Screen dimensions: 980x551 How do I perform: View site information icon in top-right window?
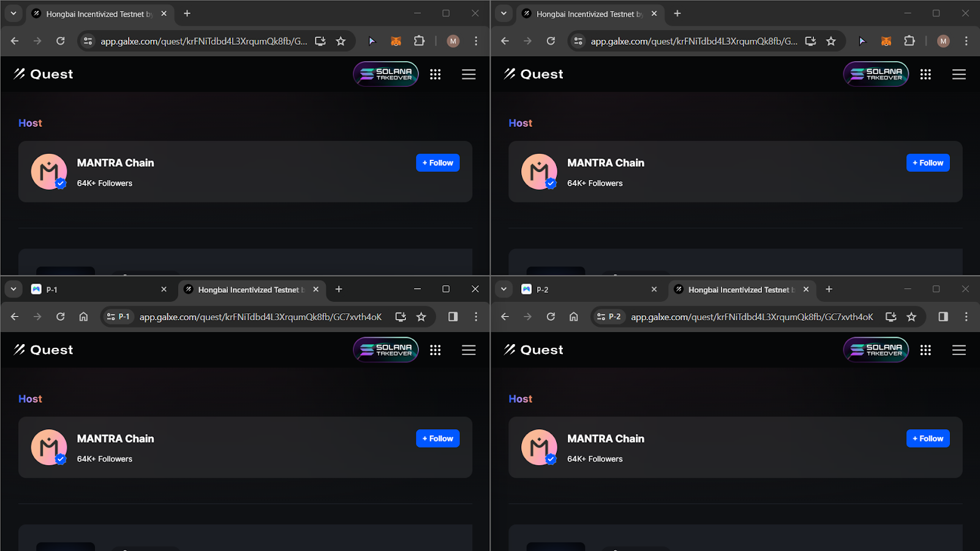pos(578,41)
